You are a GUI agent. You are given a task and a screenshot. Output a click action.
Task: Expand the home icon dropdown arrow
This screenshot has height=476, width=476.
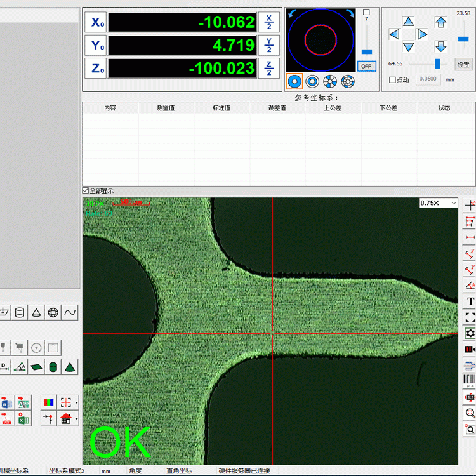click(76, 419)
